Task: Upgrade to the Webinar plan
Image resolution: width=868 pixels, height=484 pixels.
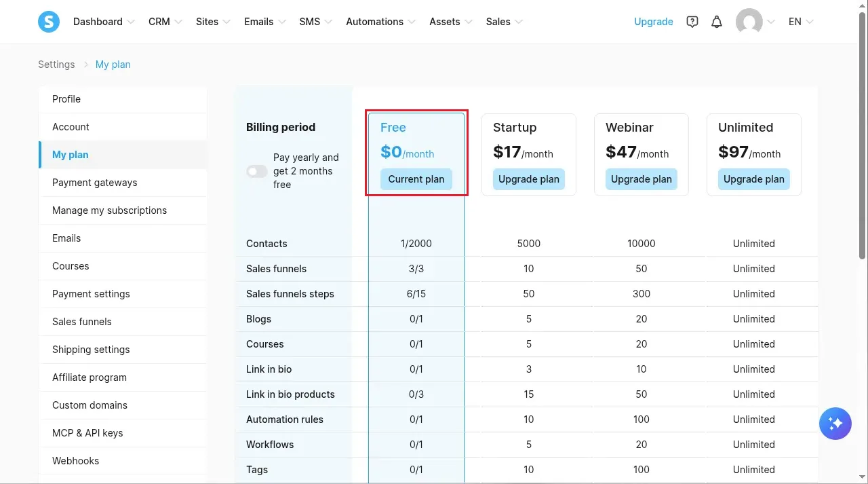Action: pos(642,179)
